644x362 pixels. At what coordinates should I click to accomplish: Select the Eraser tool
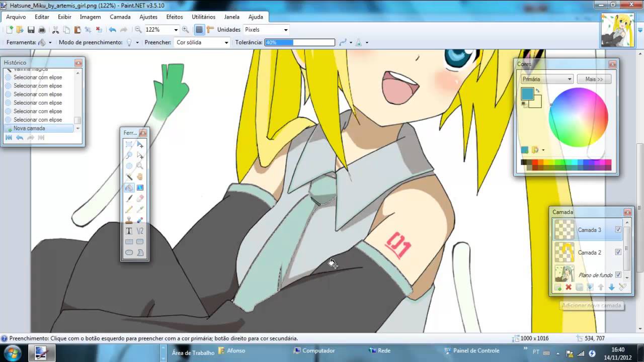click(140, 199)
